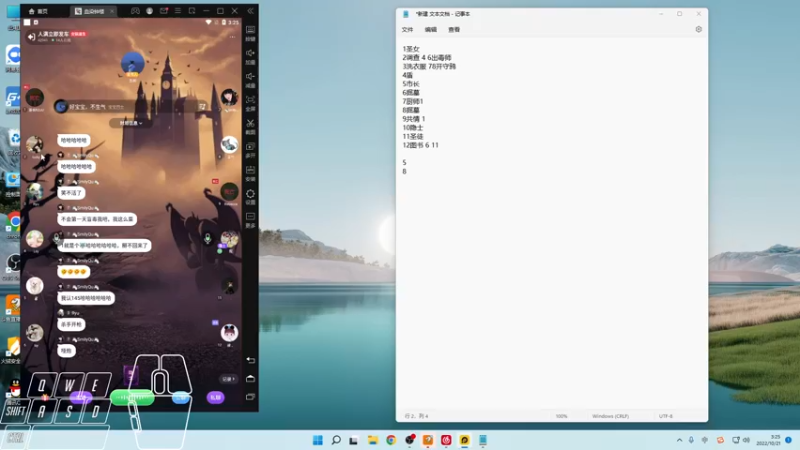The height and width of the screenshot is (450, 800).
Task: Tap the purple private message button
Action: point(216,397)
